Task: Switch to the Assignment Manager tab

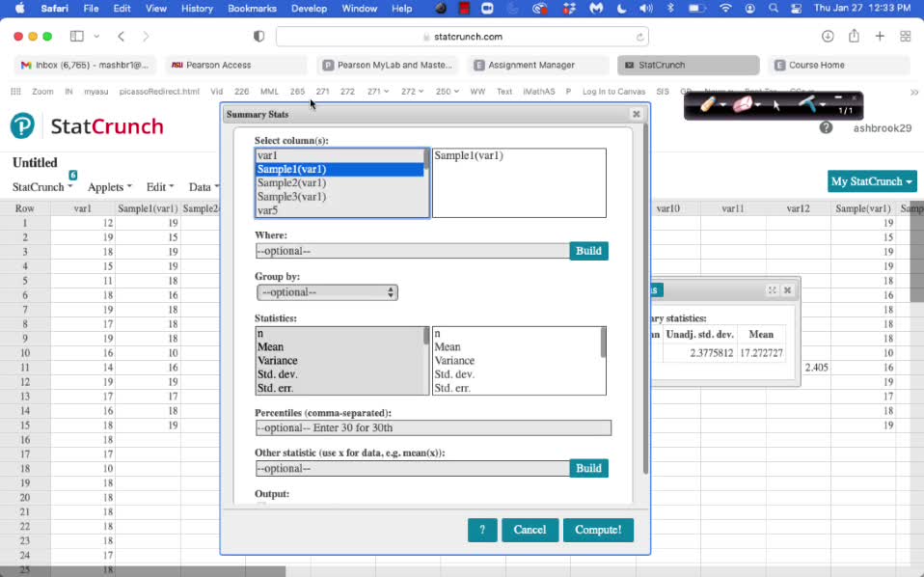Action: coord(538,65)
